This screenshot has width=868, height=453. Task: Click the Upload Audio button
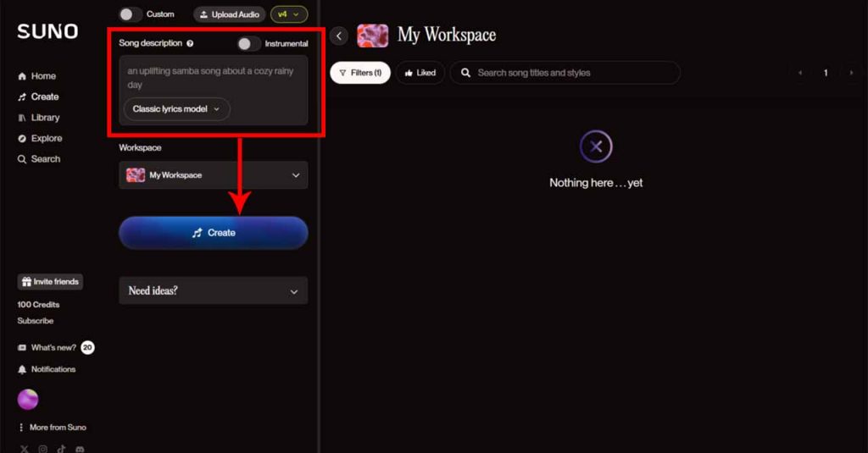[229, 14]
